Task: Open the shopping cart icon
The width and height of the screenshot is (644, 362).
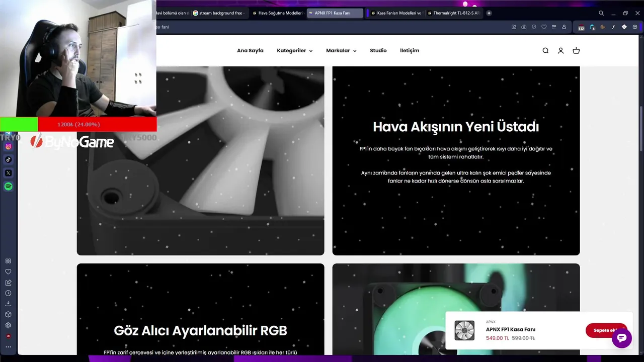Action: 576,50
